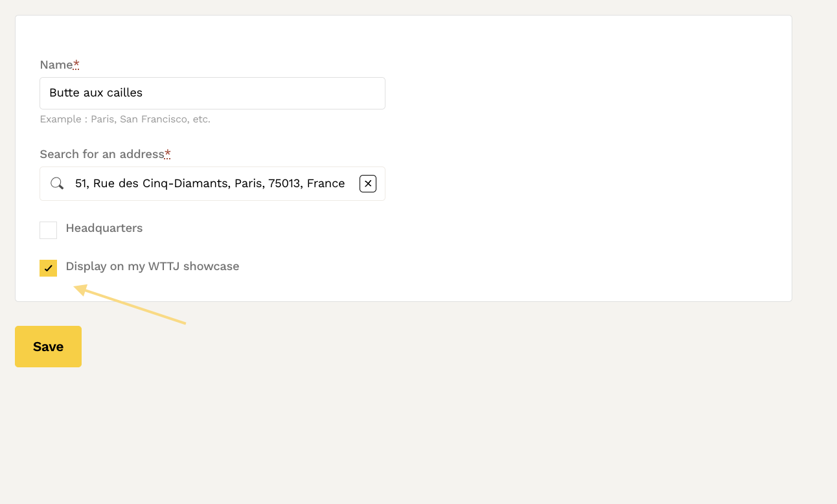Click the black checkmark in the yellow box
This screenshot has width=837, height=504.
49,269
